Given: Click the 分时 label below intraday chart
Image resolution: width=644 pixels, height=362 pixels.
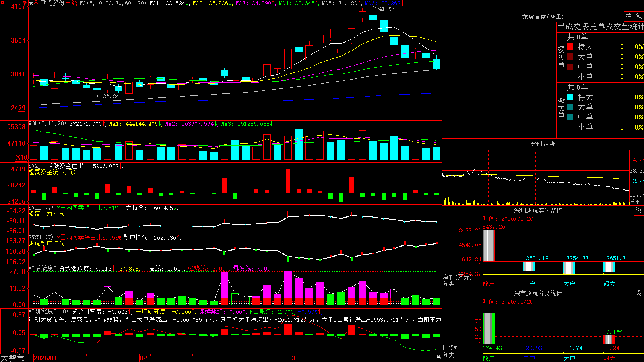Looking at the screenshot, I should [636, 202].
